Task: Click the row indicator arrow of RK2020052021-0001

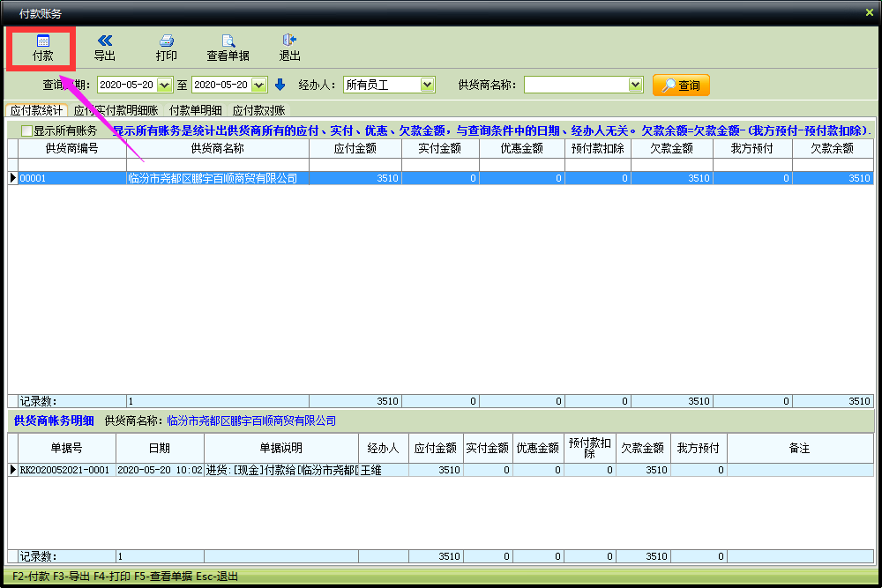Action: 13,470
